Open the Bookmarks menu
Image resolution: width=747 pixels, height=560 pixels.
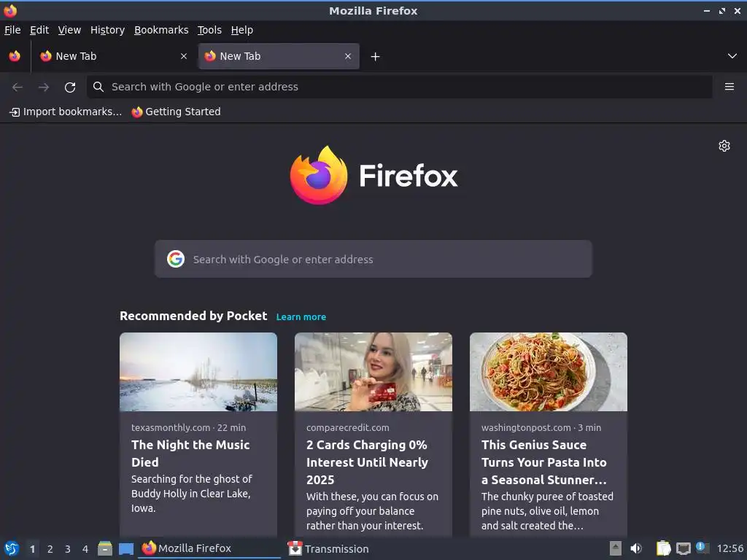point(161,30)
